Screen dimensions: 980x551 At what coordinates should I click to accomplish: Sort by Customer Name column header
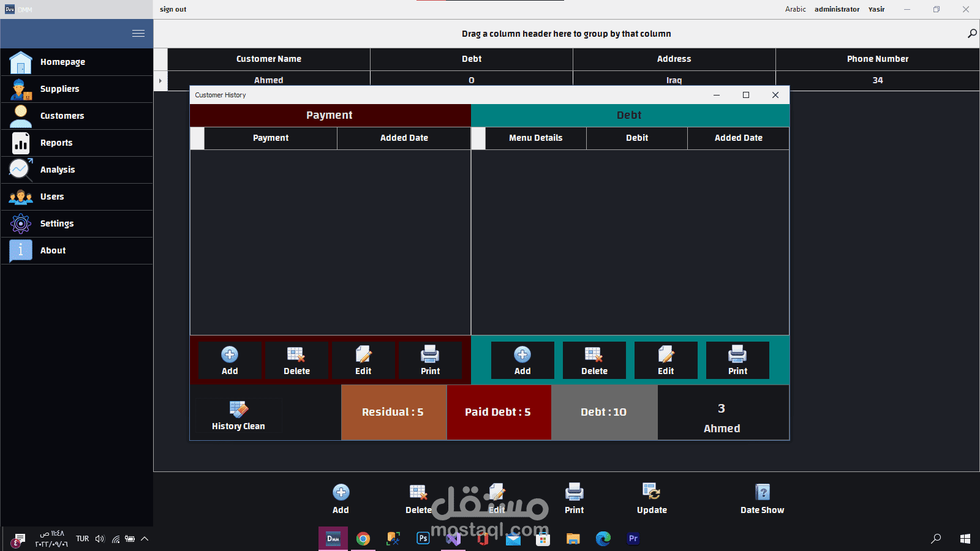click(x=269, y=59)
